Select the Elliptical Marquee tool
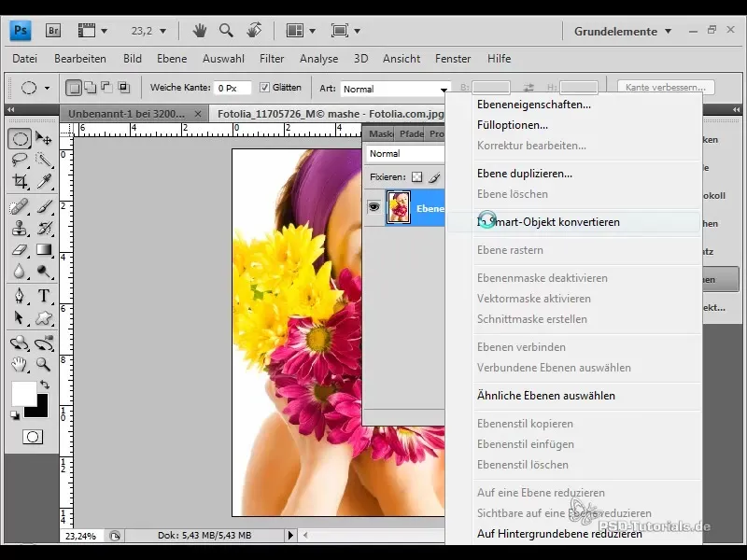The width and height of the screenshot is (747, 560). [x=20, y=139]
